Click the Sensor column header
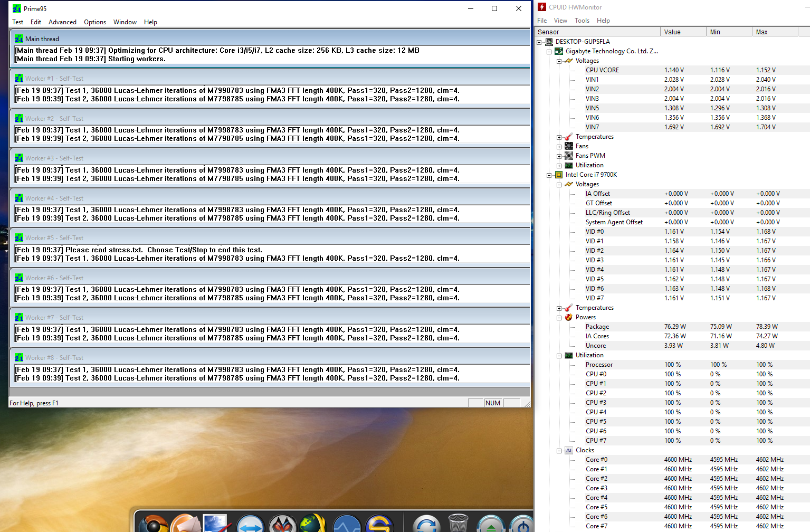The image size is (810, 532). coord(597,32)
